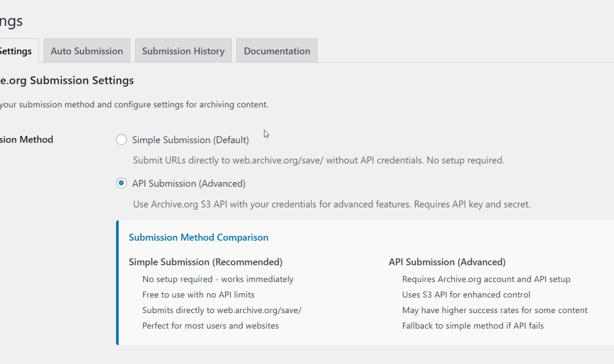Screen dimensions: 614x364
Task: Click 'Submits directly to web.archive.org/save/' comparison item
Action: tap(221, 310)
